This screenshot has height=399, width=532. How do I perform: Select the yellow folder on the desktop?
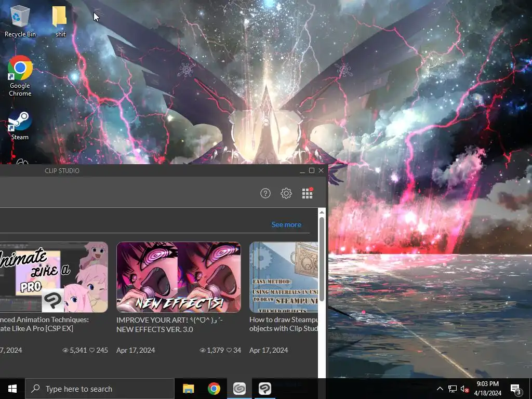(x=60, y=21)
